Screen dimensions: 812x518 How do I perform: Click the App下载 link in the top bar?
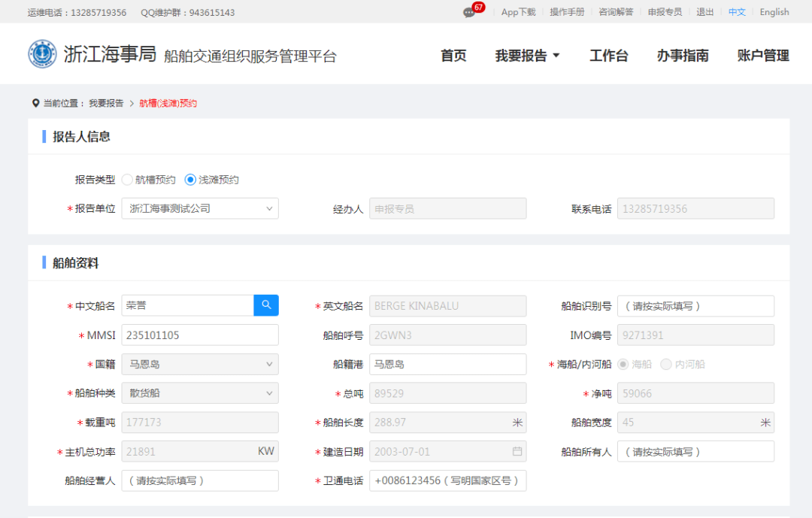point(518,12)
